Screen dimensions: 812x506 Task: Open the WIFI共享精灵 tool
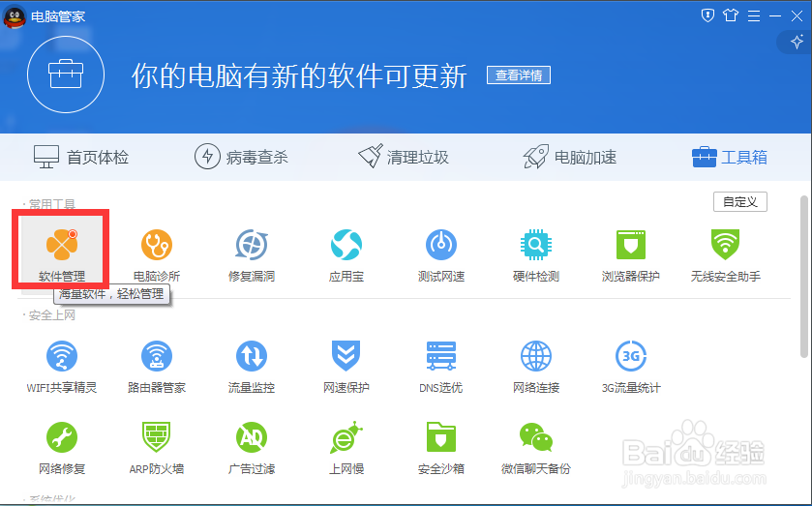(62, 367)
